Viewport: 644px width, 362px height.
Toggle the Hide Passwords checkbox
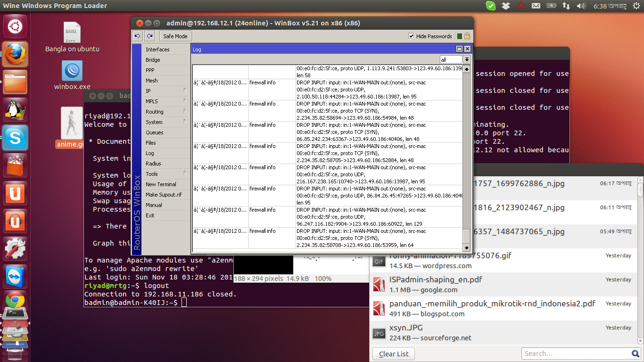coord(411,36)
